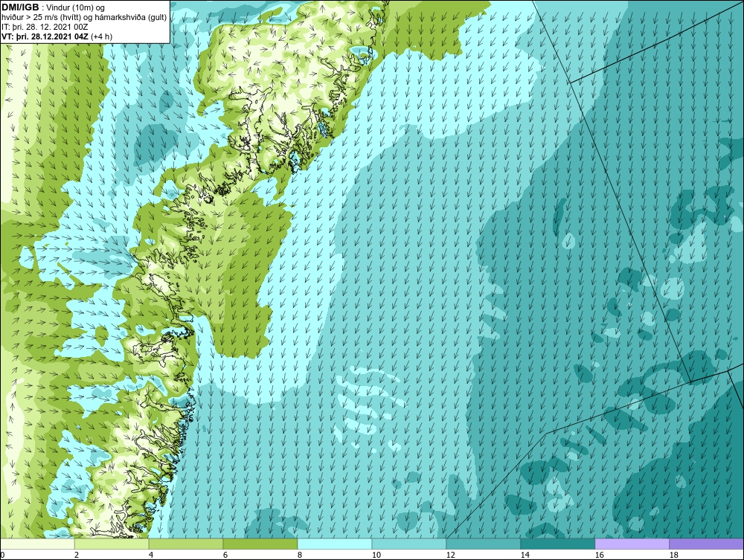Click the 8–10 m/s pale cyan legend swatch
Screen dimensions: 744x560
tap(335, 544)
